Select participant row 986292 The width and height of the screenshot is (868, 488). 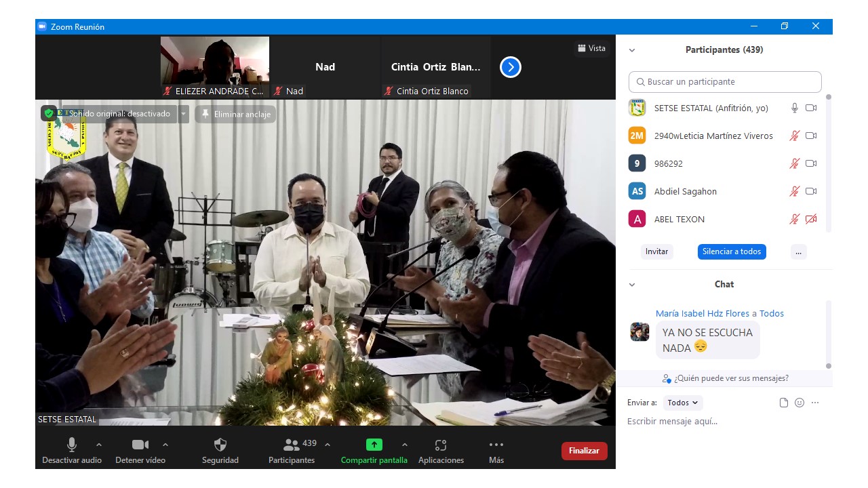click(x=723, y=163)
